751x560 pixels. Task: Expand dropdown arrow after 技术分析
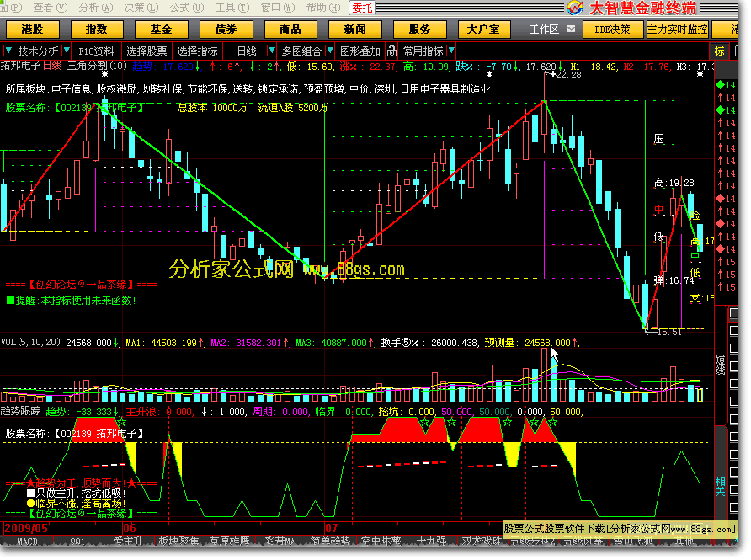click(x=67, y=51)
